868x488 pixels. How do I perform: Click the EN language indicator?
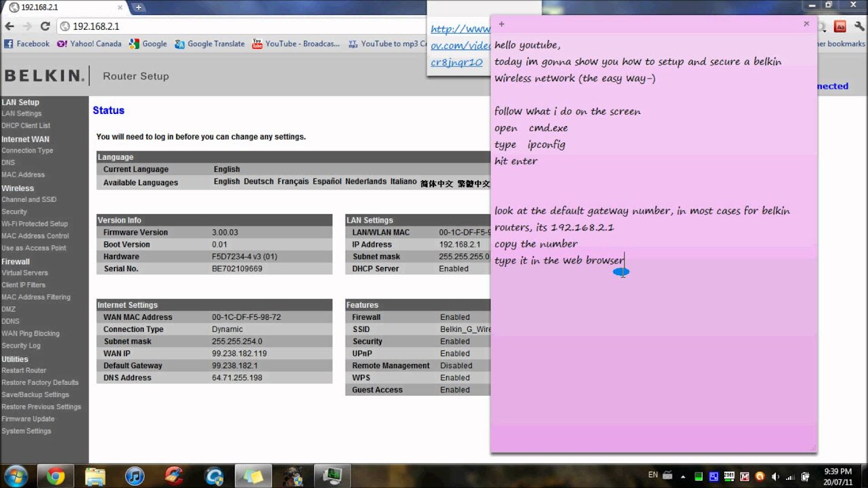point(653,475)
